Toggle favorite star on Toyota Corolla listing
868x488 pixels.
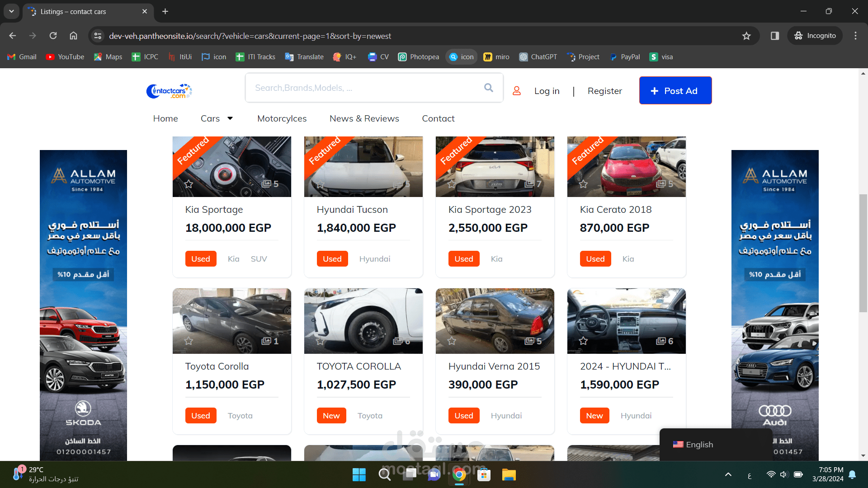pyautogui.click(x=189, y=341)
